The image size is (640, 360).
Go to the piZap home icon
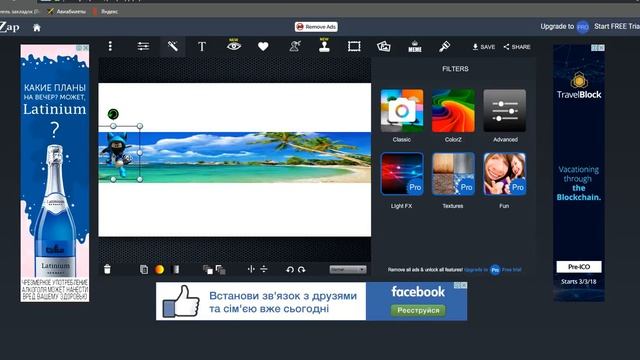point(37,28)
